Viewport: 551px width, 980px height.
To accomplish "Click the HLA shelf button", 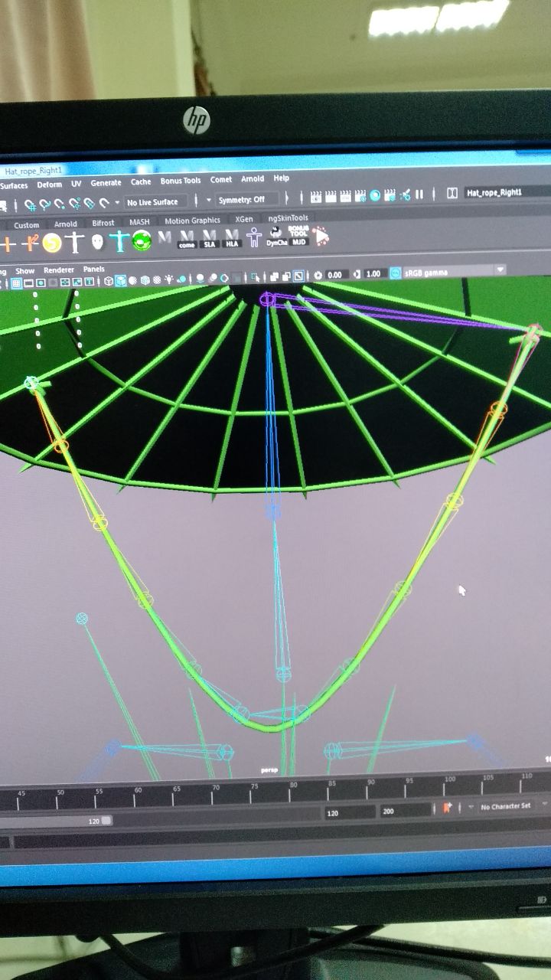I will 232,238.
